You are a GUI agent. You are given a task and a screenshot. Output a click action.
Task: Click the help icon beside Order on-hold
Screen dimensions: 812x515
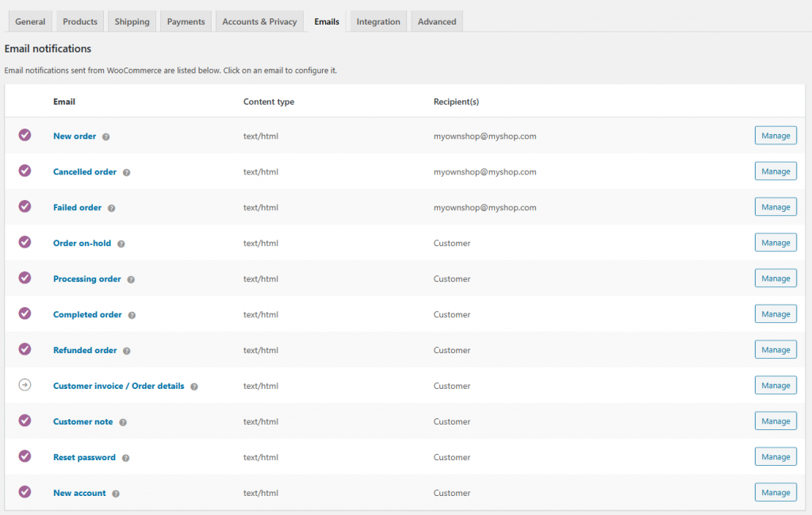[x=121, y=244]
